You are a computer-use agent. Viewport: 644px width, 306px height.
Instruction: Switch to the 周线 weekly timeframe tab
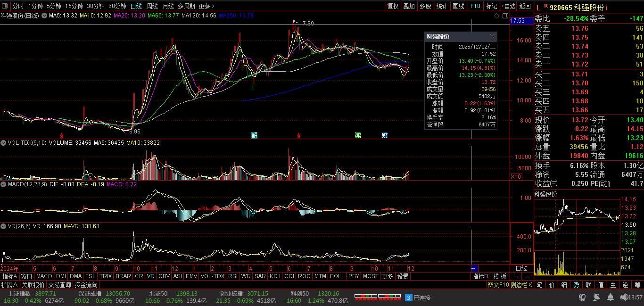click(152, 6)
